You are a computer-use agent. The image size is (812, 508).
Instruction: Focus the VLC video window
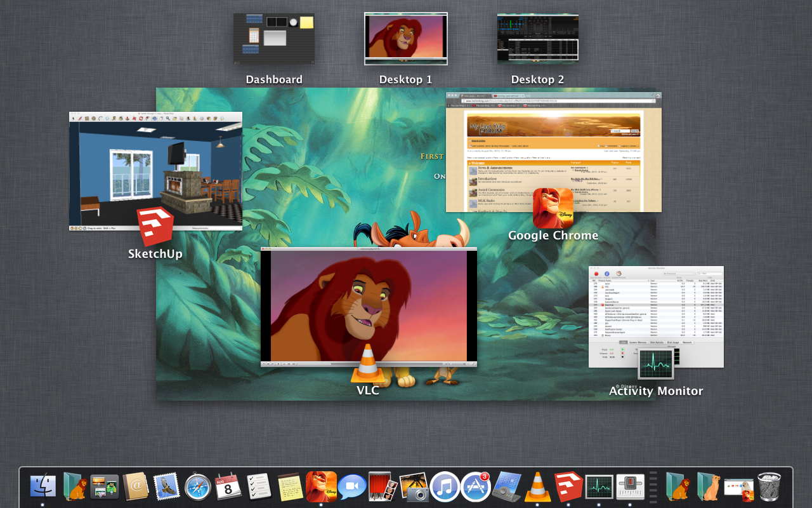tap(368, 305)
